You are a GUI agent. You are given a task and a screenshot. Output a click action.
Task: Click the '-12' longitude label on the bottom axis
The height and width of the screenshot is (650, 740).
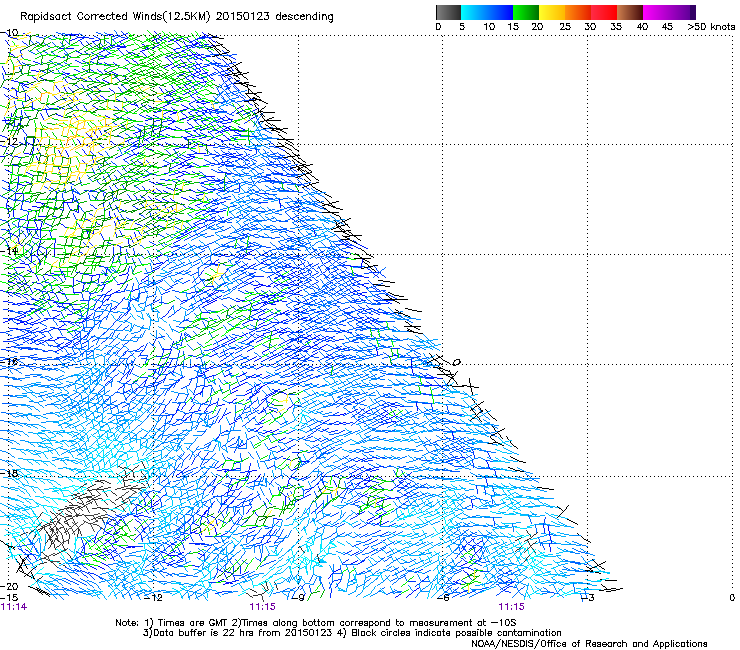coord(153,598)
